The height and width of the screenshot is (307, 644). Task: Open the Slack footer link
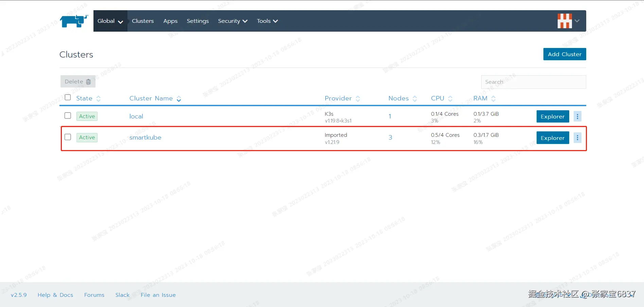(x=122, y=295)
